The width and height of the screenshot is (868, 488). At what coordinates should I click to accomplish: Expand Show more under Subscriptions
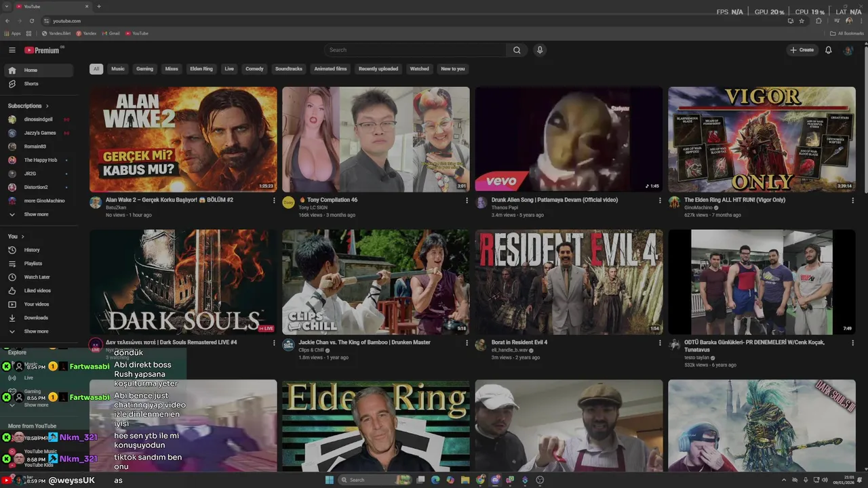pyautogui.click(x=39, y=214)
